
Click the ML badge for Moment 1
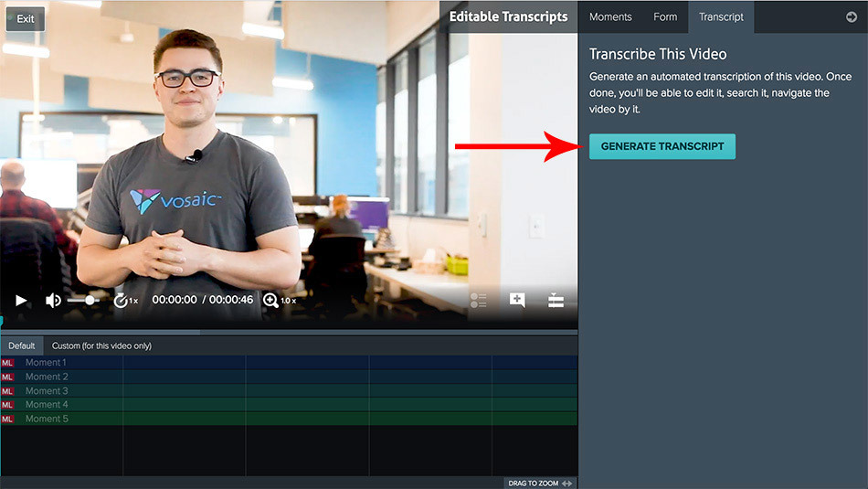click(x=7, y=363)
